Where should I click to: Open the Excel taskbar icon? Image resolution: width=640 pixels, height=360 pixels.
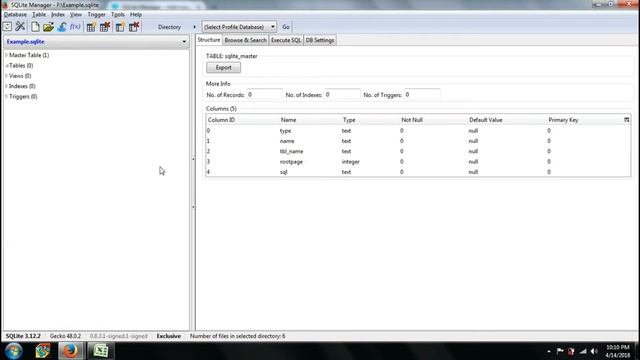[x=100, y=351]
